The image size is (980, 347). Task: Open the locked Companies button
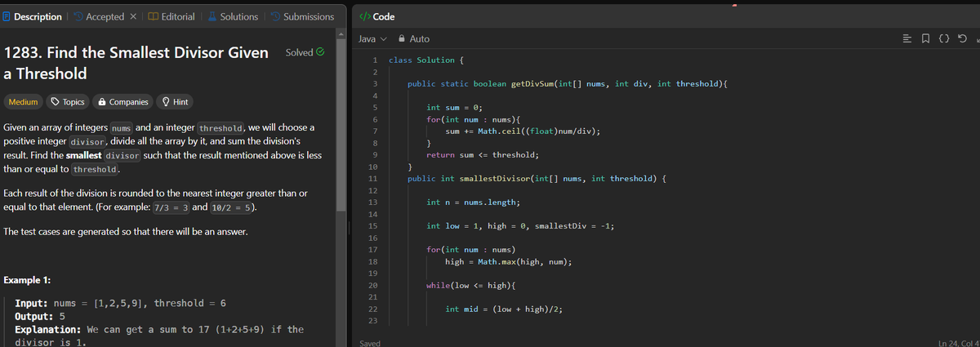point(123,102)
